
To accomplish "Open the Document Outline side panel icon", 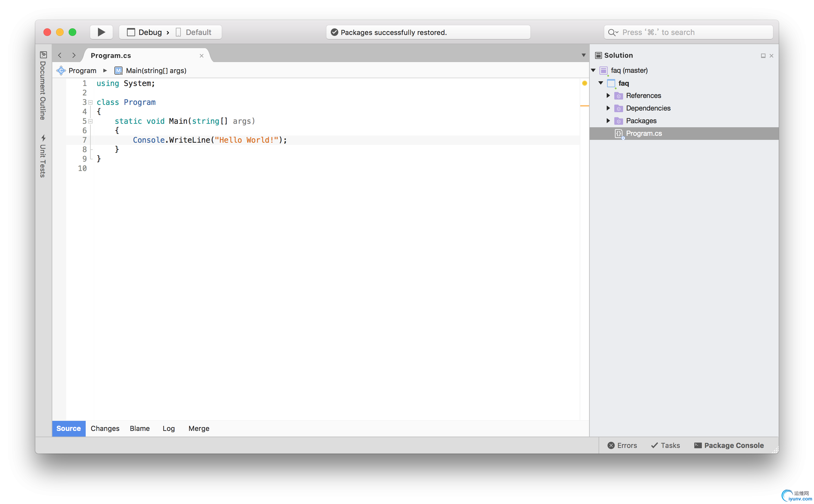I will click(43, 55).
